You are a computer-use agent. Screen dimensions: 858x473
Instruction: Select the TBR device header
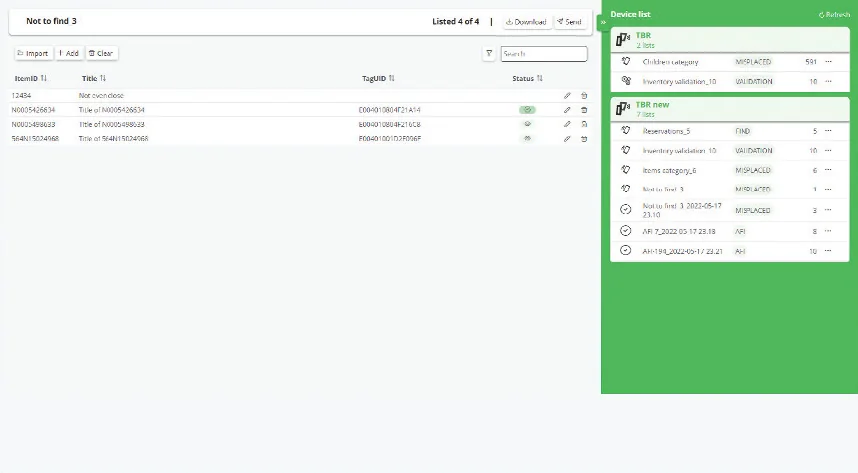730,40
